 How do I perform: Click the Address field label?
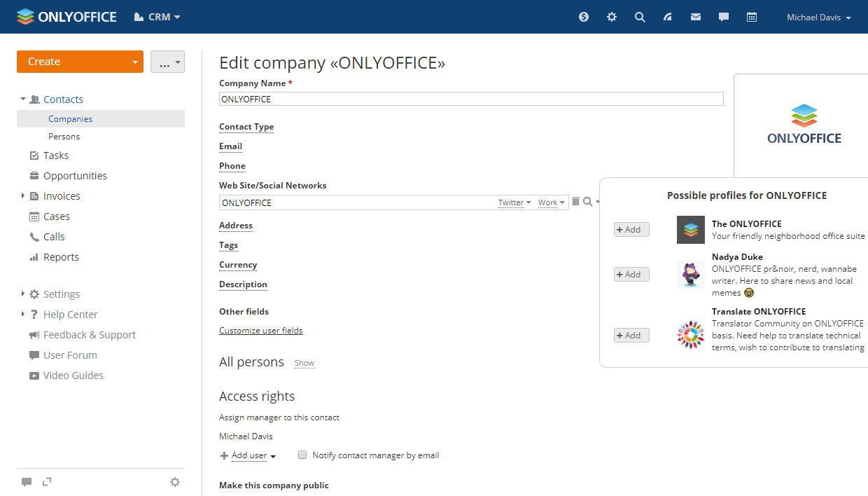pos(236,226)
